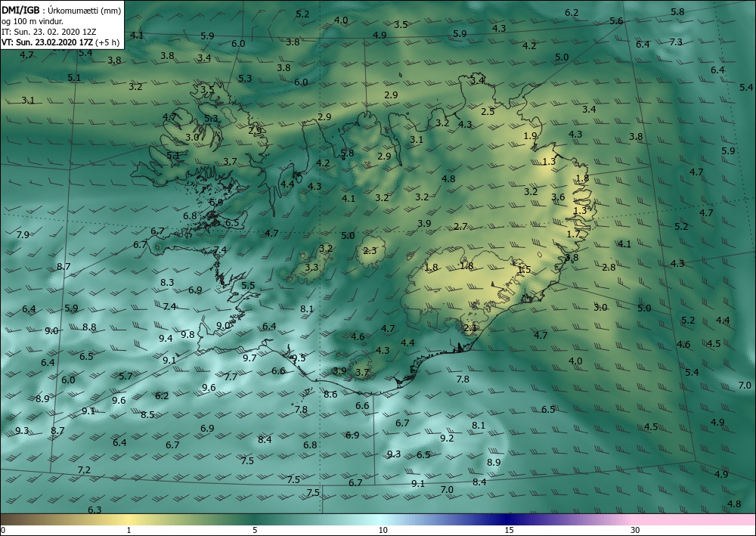Select the map value '8.6'

(x=330, y=395)
